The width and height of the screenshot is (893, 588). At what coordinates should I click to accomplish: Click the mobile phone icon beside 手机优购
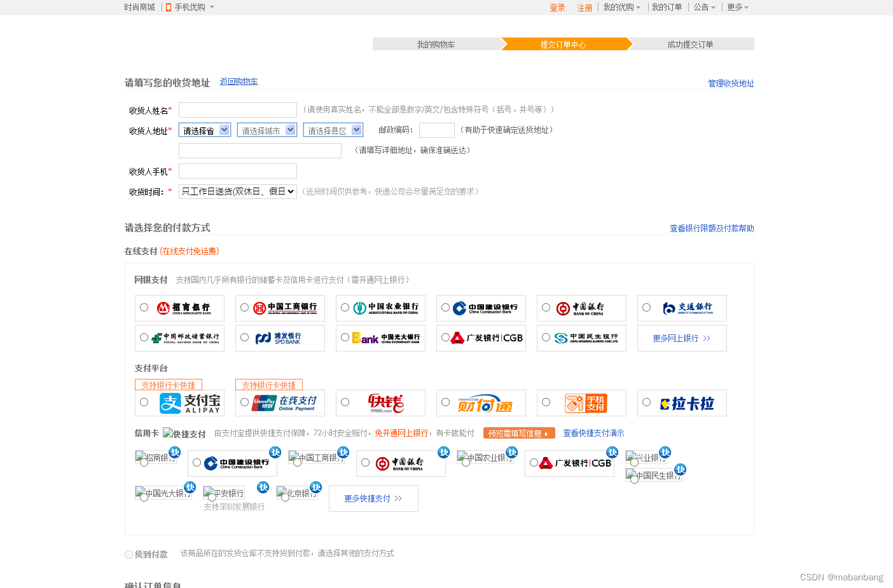click(169, 8)
